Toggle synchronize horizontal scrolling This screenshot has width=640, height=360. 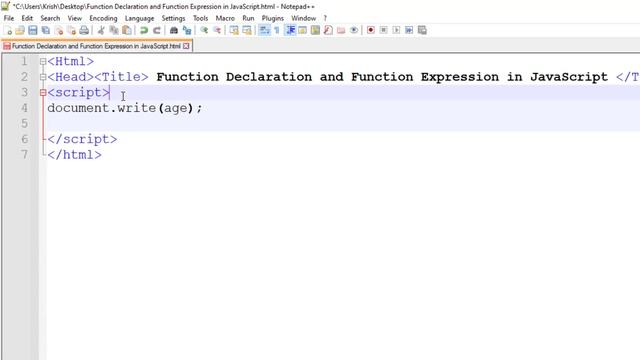point(247,30)
